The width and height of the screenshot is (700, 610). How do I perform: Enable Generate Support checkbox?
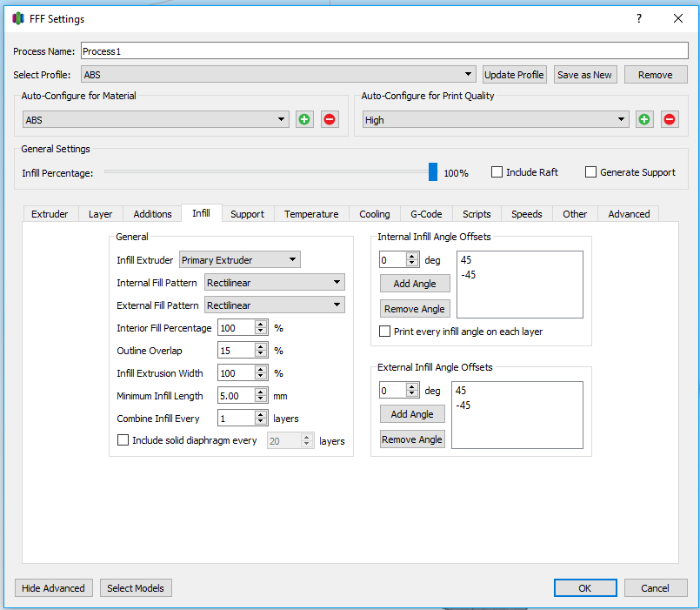click(590, 172)
